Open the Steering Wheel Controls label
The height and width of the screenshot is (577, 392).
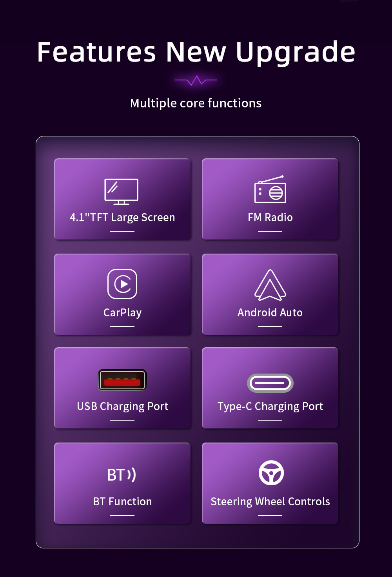tap(270, 502)
